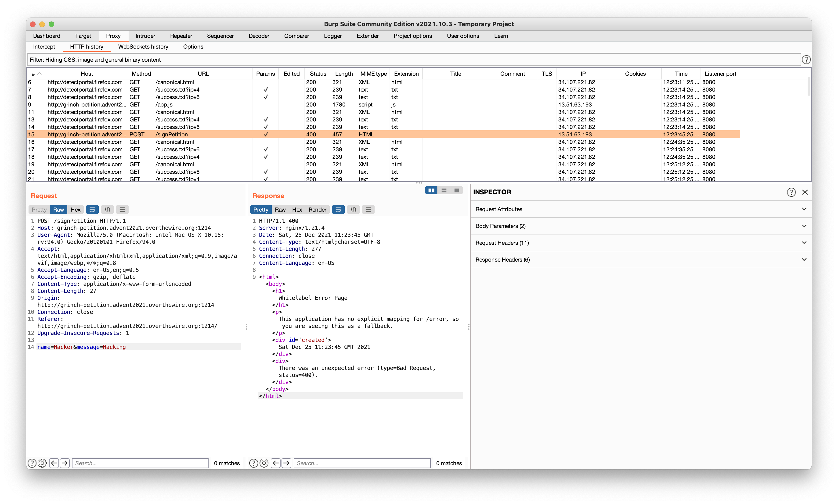Viewport: 838px width, 504px height.
Task: Toggle word wrap icon in Response panel
Action: coord(338,209)
